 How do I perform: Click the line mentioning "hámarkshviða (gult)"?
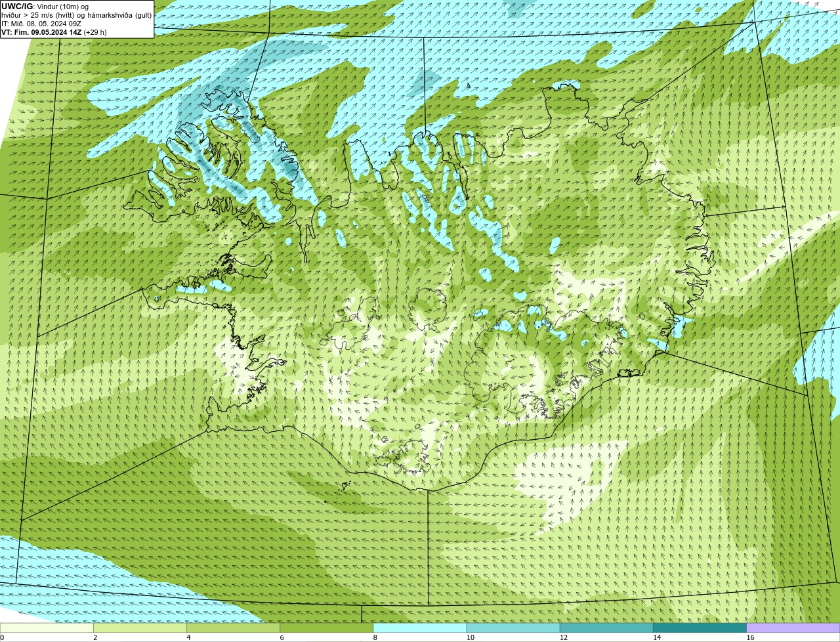coord(76,15)
